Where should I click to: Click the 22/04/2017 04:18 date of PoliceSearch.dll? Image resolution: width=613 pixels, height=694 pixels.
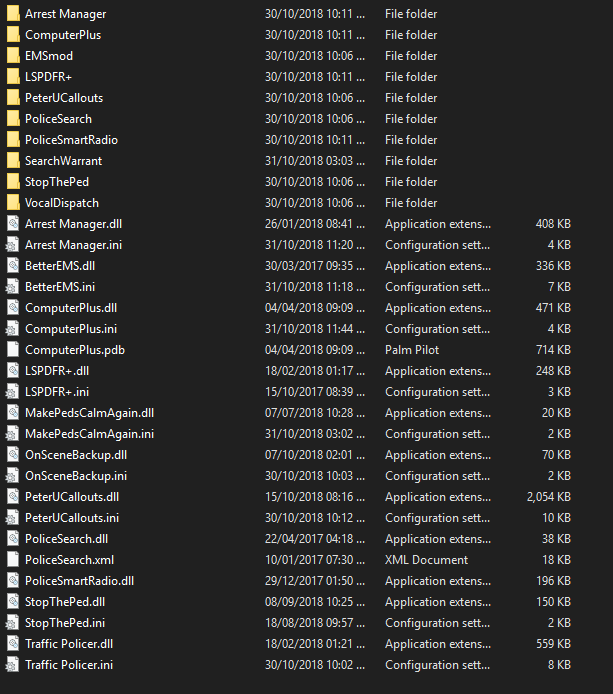(x=315, y=539)
